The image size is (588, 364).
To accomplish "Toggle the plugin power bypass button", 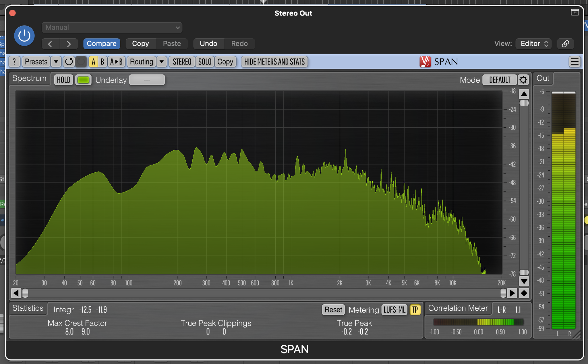I will 24,36.
